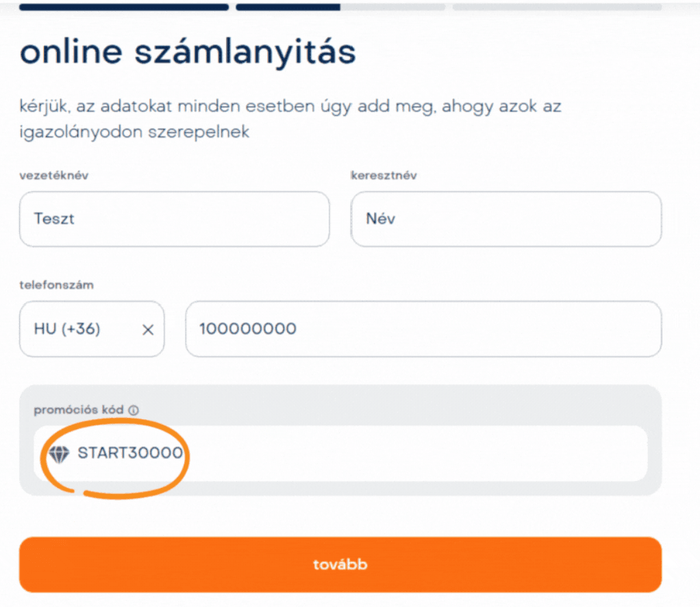Click the first completed progress bar segment
Screen dimensions: 700x607
click(124, 7)
